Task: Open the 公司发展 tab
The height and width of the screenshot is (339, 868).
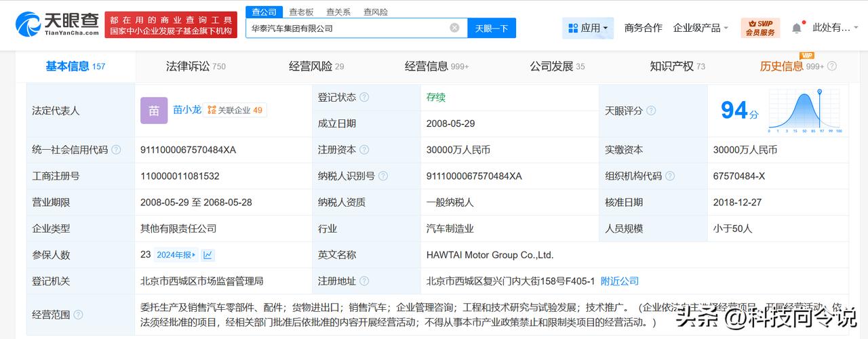Action: [x=557, y=66]
